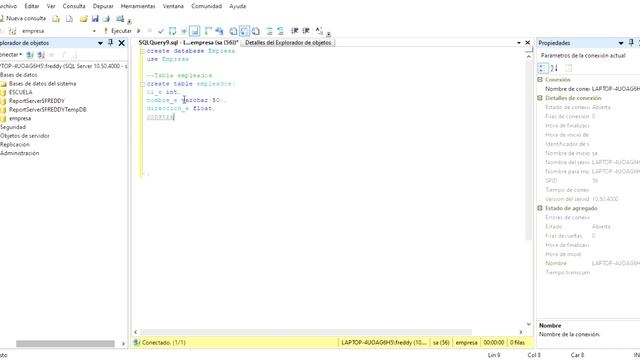Toggle IntelliSense enabled in the SQL toolbar
The width and height of the screenshot is (640, 360).
195,31
